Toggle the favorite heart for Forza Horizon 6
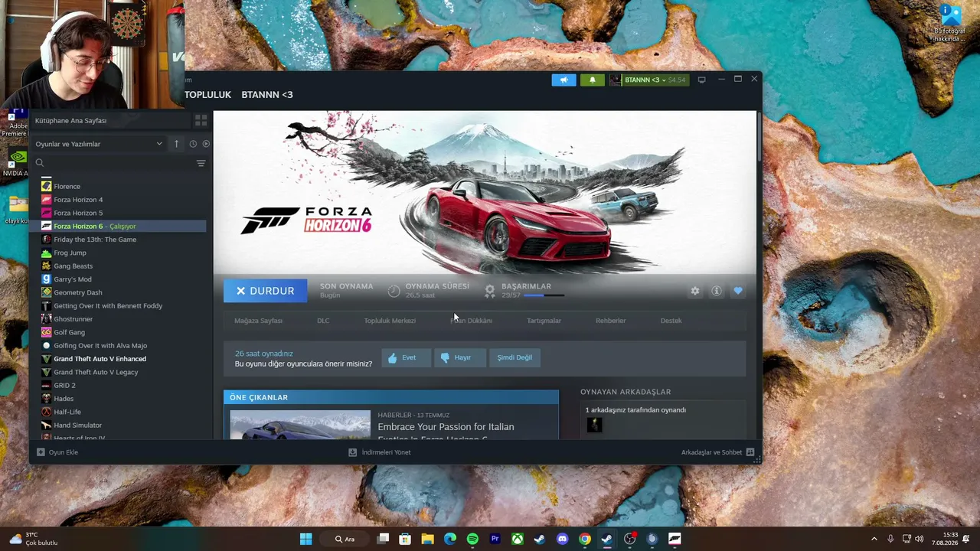 [738, 291]
